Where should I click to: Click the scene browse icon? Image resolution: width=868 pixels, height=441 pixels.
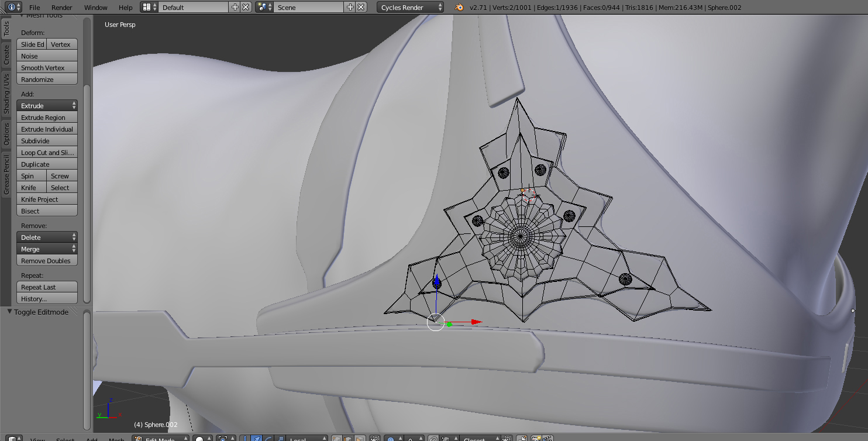pyautogui.click(x=264, y=7)
